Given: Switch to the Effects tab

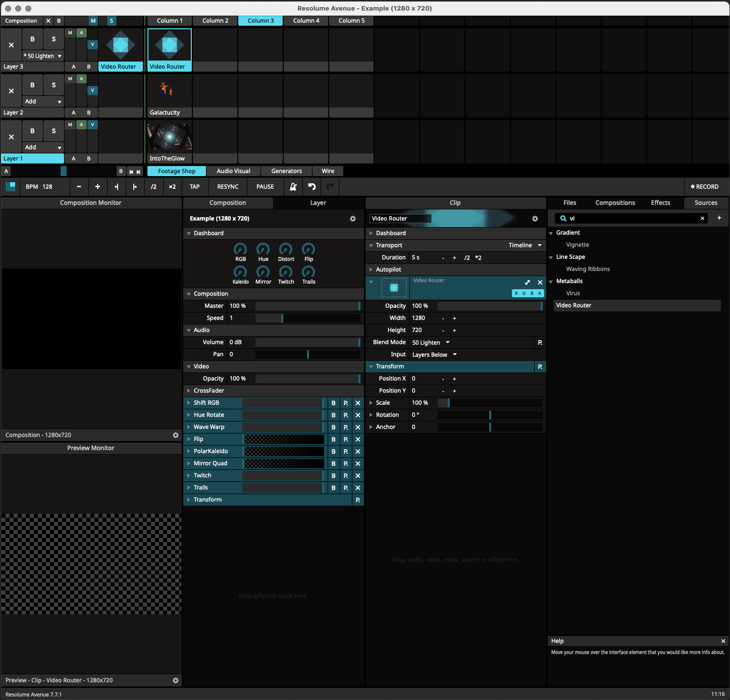Looking at the screenshot, I should tap(660, 203).
